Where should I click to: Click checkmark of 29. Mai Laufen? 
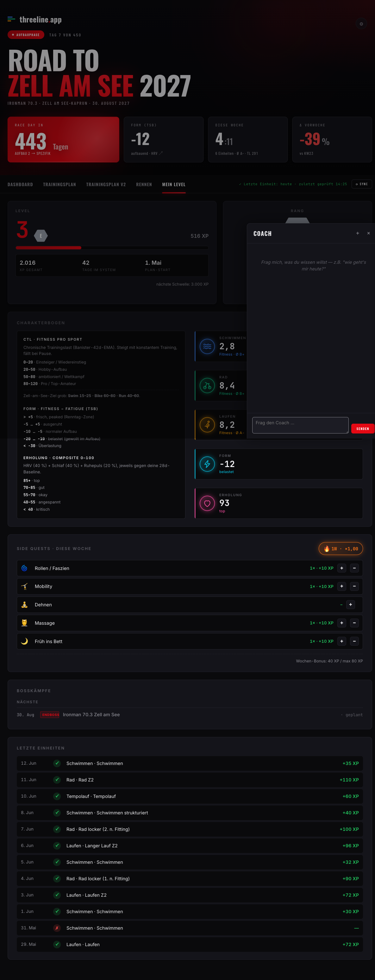click(57, 944)
